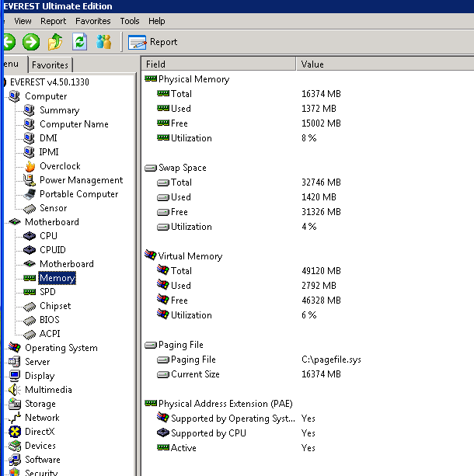This screenshot has width=474, height=476.
Task: Open the Sensor chip icon
Action: pos(30,208)
